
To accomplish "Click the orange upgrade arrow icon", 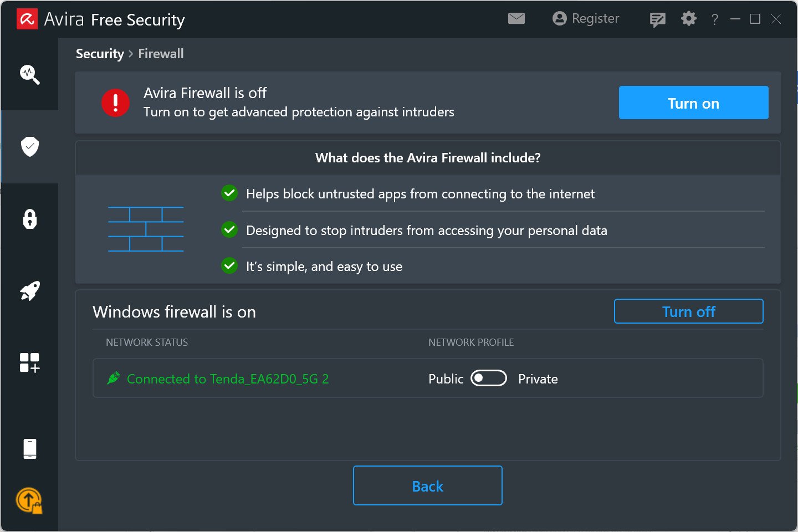I will pos(29,500).
